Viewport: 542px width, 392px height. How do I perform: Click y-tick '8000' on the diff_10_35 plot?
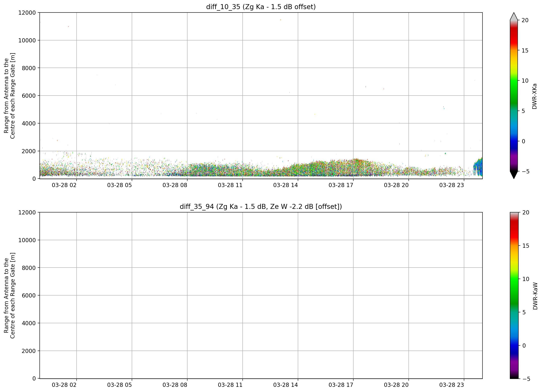tap(29, 68)
